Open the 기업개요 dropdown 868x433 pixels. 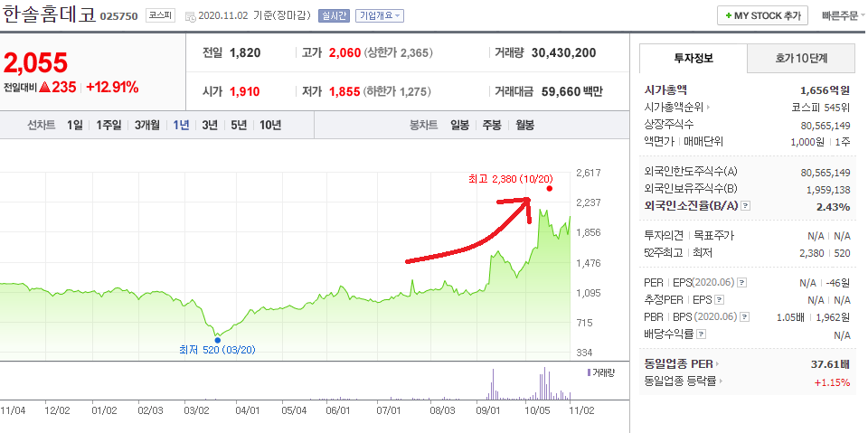pyautogui.click(x=380, y=15)
